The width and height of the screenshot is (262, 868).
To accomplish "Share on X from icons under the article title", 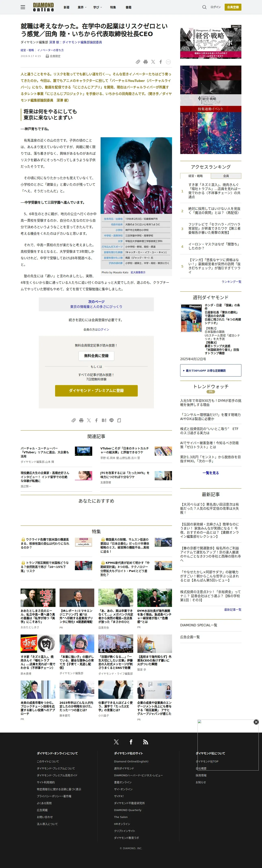I will pos(153,62).
